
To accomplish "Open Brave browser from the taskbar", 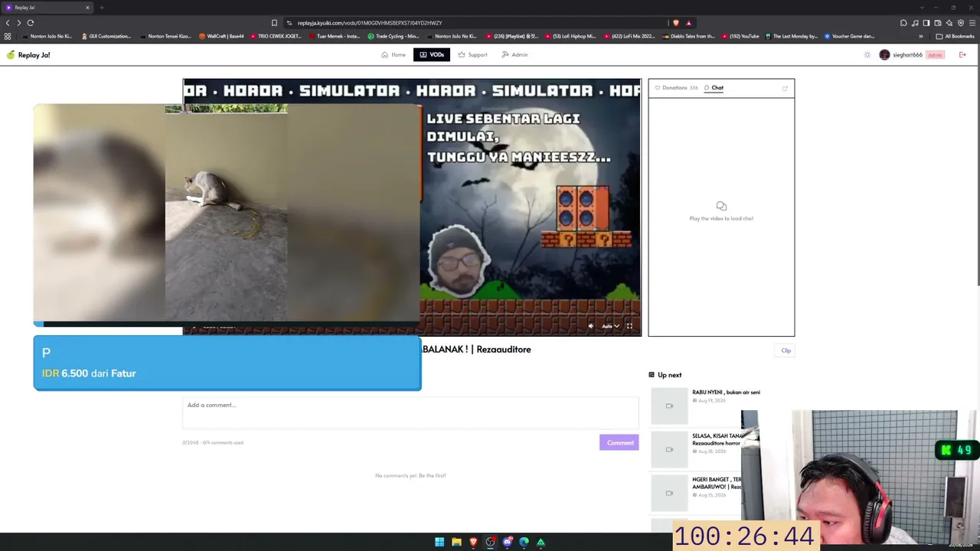I will 473,542.
